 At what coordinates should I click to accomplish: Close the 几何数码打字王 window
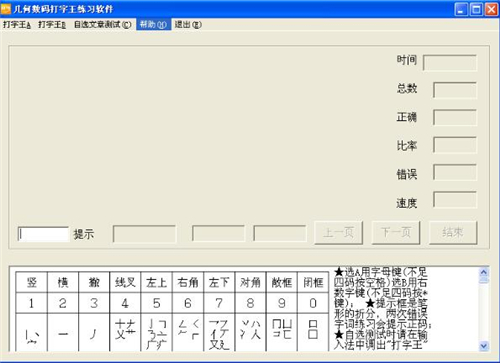click(491, 9)
